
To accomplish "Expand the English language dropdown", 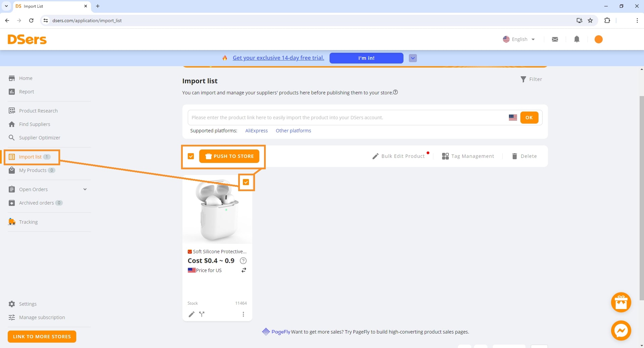I will point(519,39).
